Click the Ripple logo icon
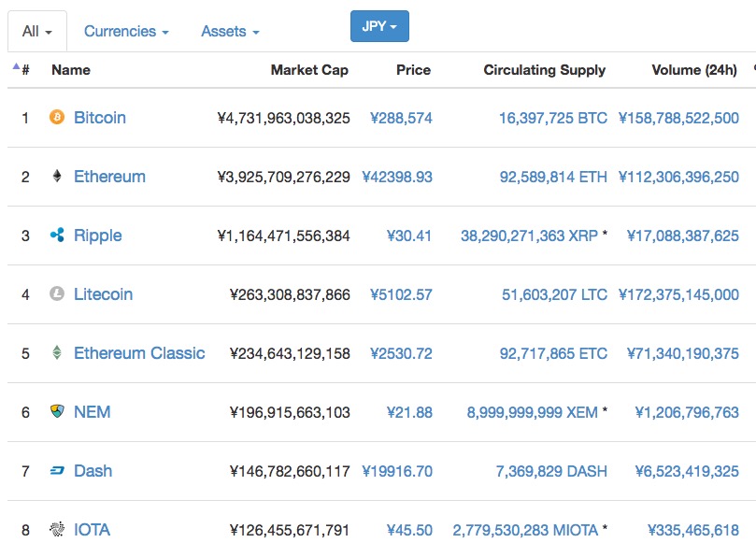756x557 pixels. (x=57, y=236)
